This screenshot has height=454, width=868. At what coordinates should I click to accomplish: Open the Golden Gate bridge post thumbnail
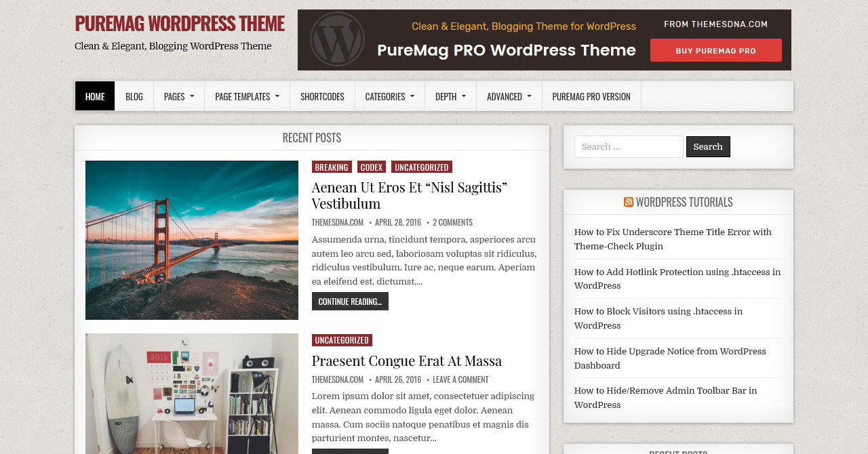click(192, 240)
